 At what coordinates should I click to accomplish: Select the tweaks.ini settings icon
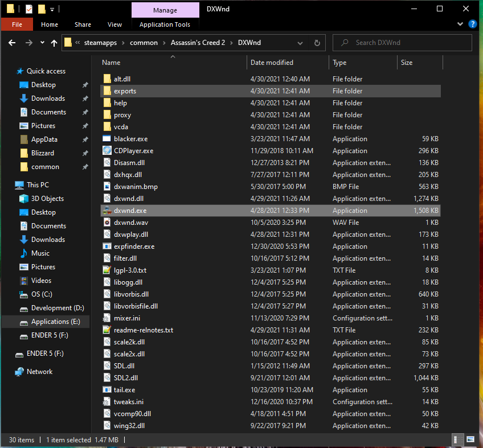[x=107, y=402]
